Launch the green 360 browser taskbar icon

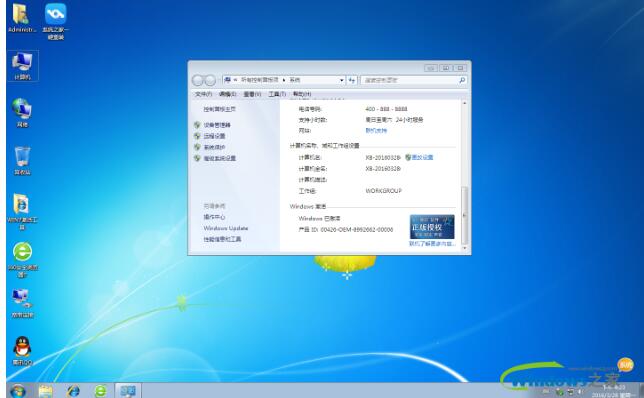pos(100,391)
